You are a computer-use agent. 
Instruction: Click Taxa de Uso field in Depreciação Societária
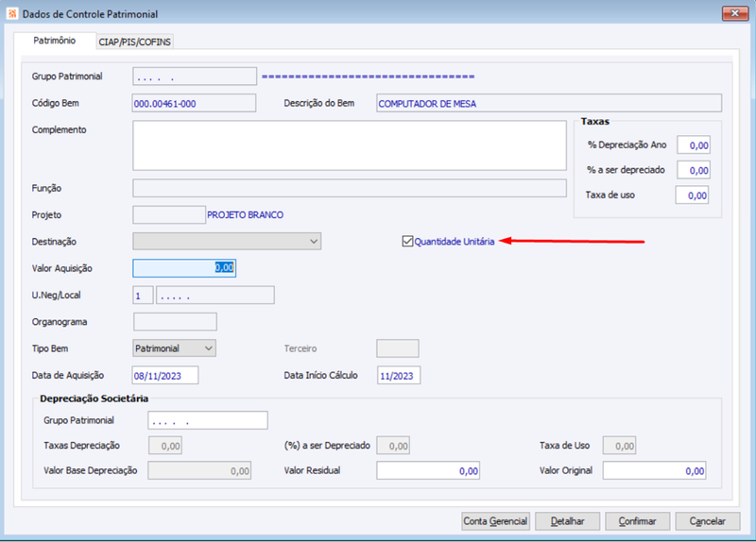tap(619, 446)
